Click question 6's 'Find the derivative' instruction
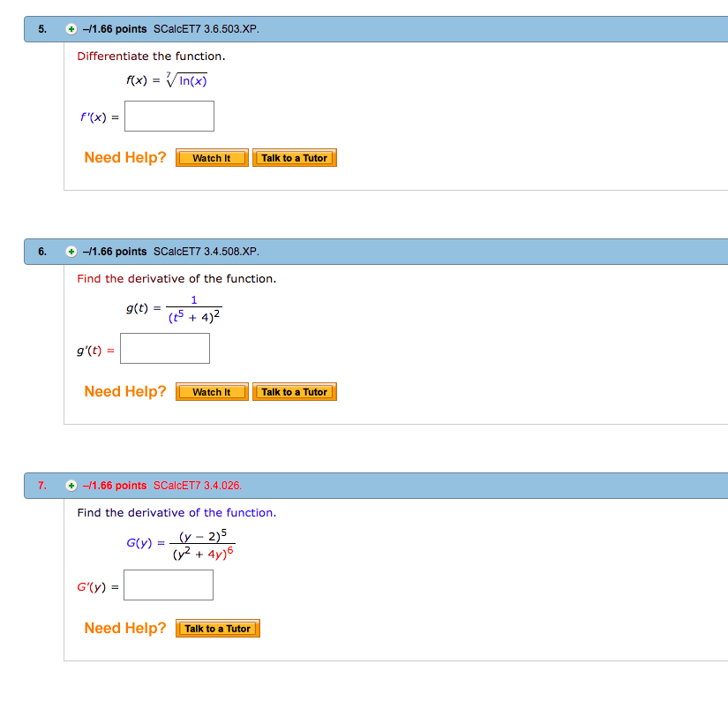This screenshot has width=728, height=702. coord(176,279)
